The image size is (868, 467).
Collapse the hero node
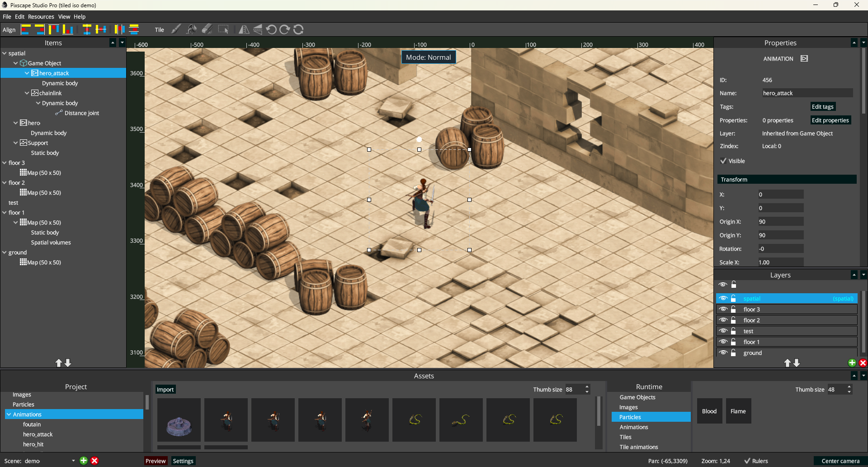coord(16,123)
